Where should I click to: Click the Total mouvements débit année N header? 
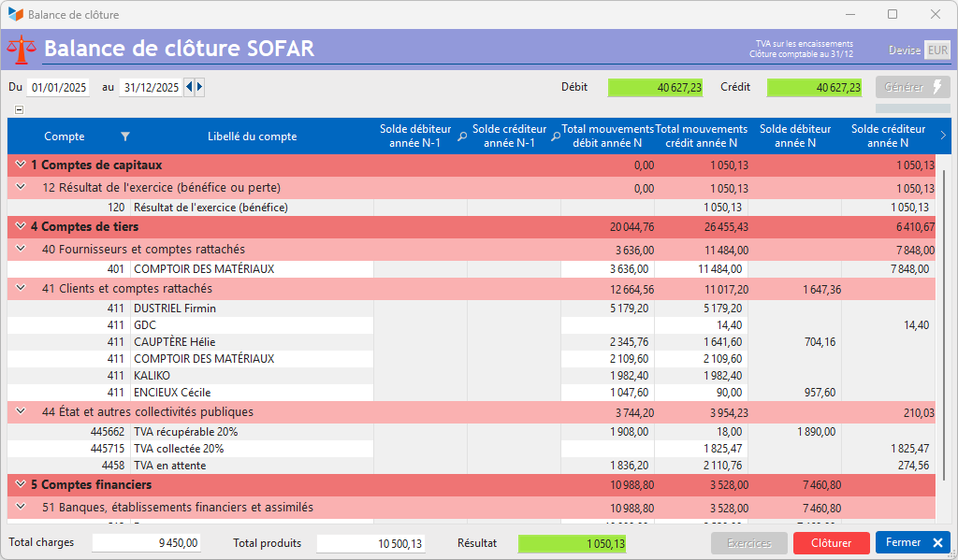607,136
